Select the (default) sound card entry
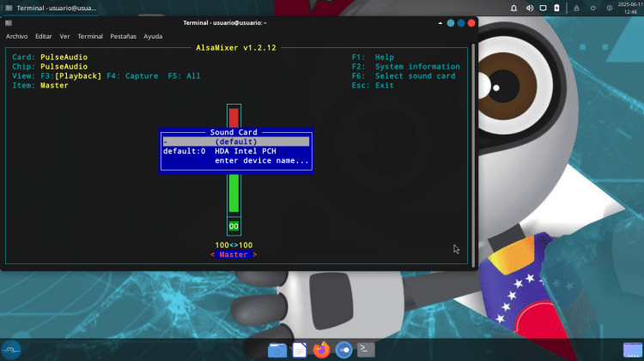 click(235, 141)
